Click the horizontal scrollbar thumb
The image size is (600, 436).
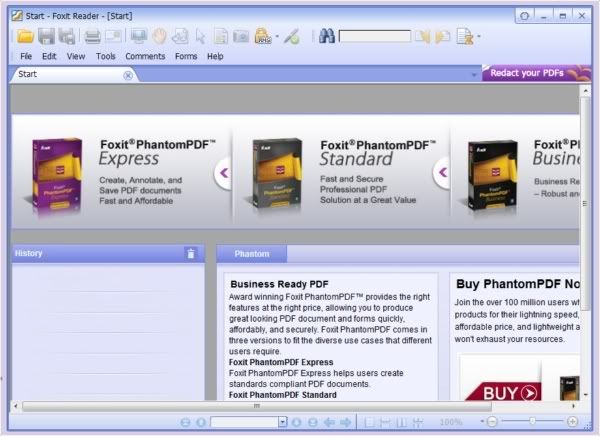tap(257, 406)
